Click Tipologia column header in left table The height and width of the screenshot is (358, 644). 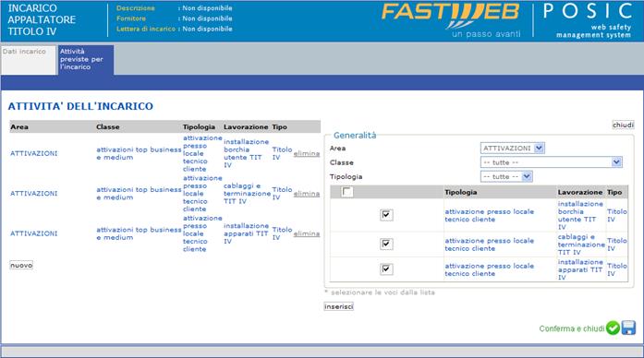pyautogui.click(x=199, y=127)
